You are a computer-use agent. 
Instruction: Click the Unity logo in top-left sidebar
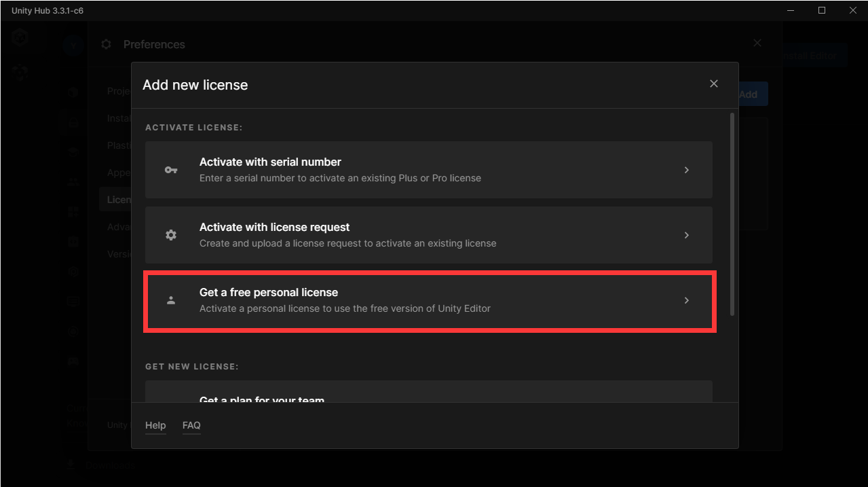coord(20,37)
